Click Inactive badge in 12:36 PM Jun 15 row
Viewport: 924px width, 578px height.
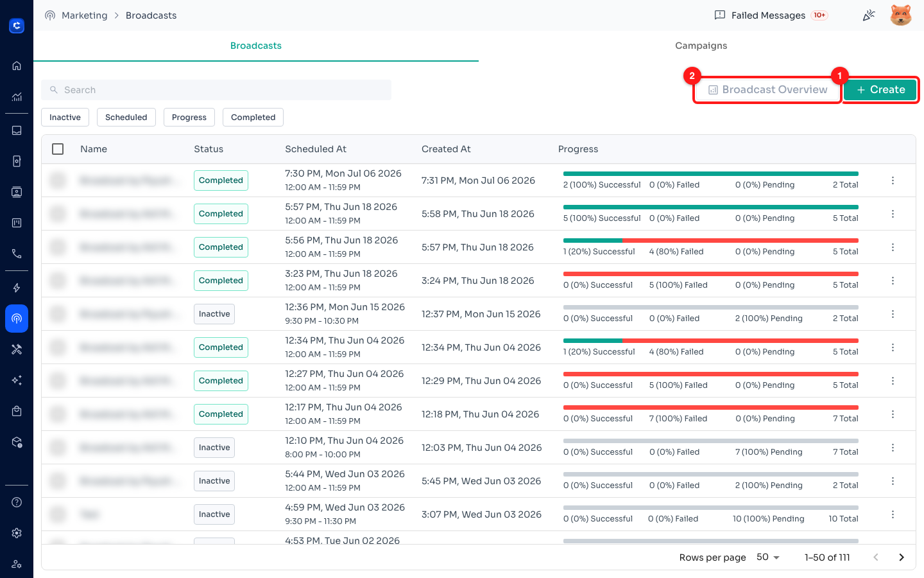[x=214, y=314]
